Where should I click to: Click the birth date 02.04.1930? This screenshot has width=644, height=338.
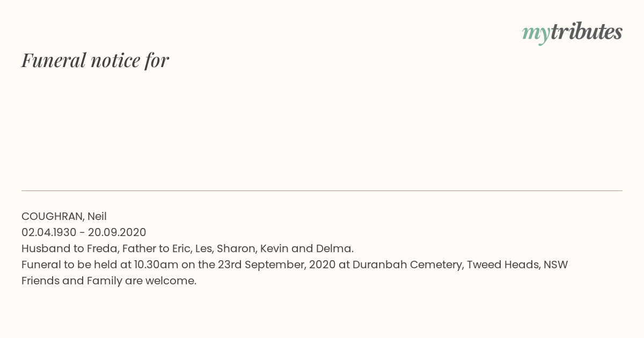[x=49, y=232]
